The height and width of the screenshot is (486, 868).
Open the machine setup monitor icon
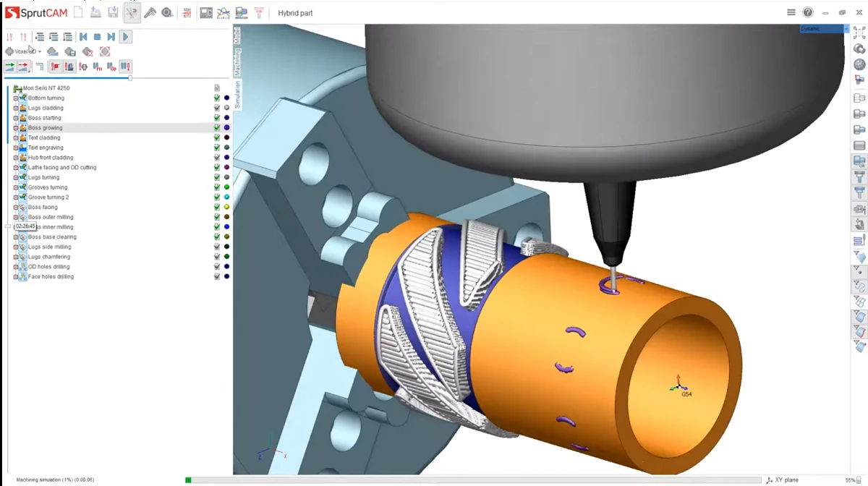tap(206, 12)
